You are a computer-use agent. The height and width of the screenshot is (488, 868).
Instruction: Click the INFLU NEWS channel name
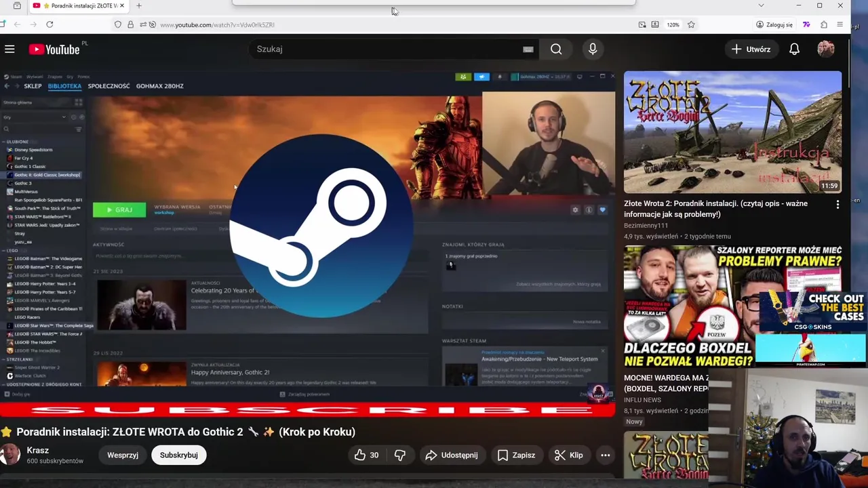[642, 400]
